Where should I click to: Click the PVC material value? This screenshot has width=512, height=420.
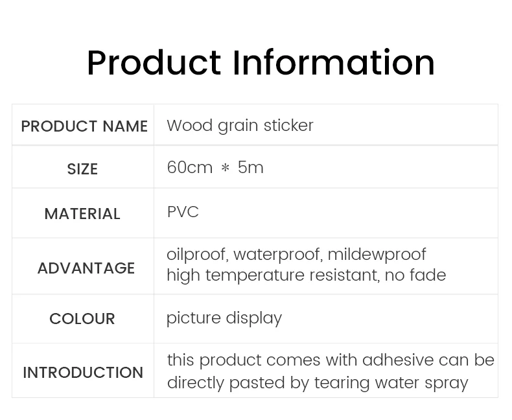point(183,212)
